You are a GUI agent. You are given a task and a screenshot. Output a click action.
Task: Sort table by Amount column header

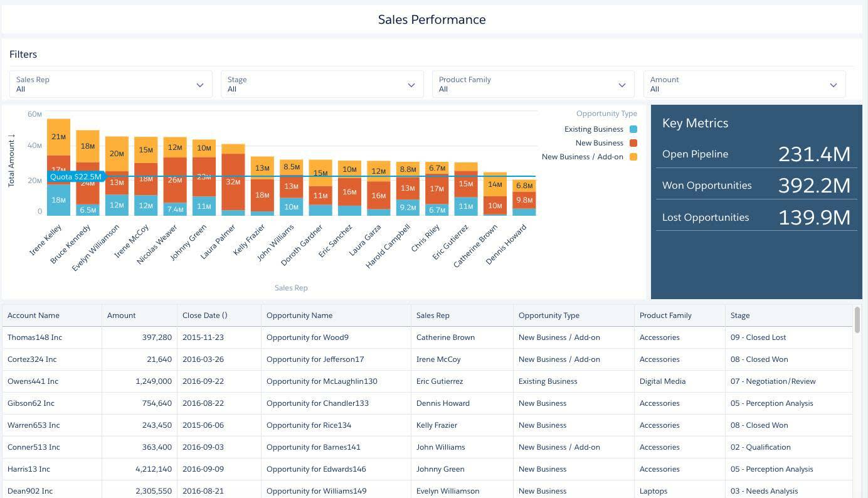pos(139,315)
